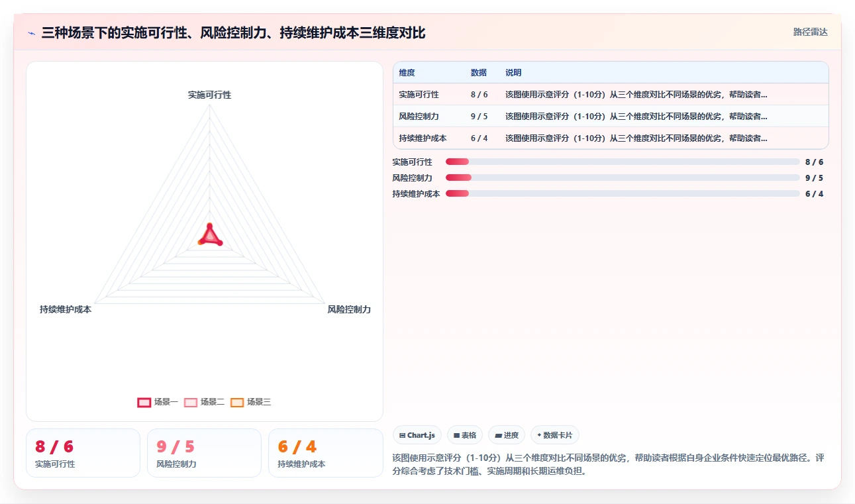Toggle the 场景一 legend swatch
Image resolution: width=855 pixels, height=504 pixels.
[x=144, y=402]
